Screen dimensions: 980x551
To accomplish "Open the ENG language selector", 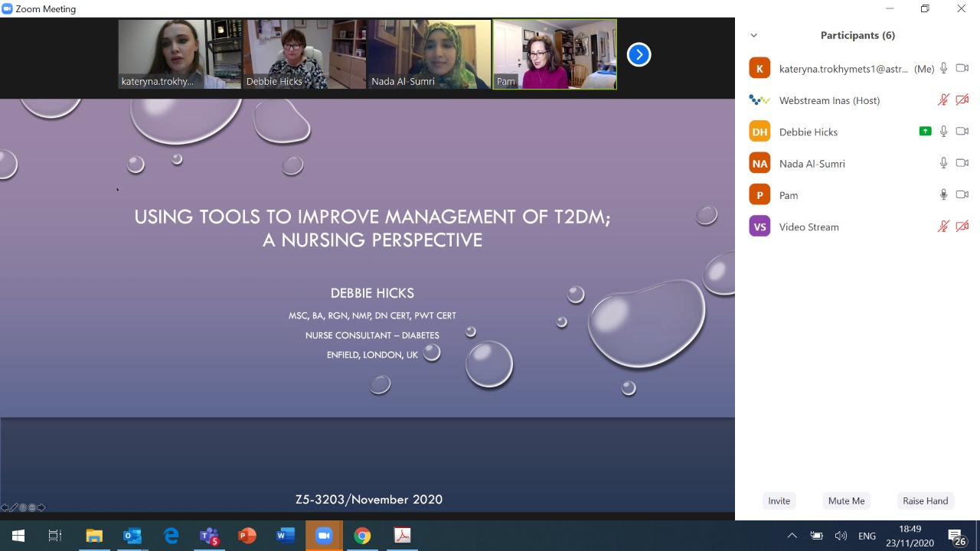I will pyautogui.click(x=867, y=536).
